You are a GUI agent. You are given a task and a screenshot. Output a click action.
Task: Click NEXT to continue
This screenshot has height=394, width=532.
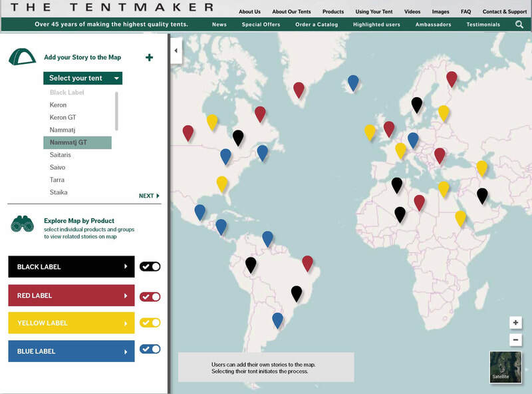tap(149, 196)
